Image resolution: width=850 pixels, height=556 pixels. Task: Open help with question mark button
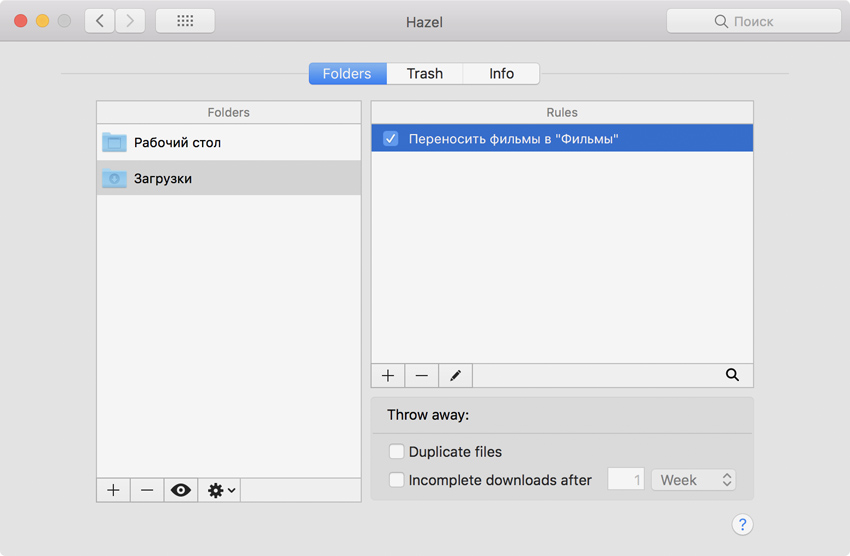(x=742, y=524)
